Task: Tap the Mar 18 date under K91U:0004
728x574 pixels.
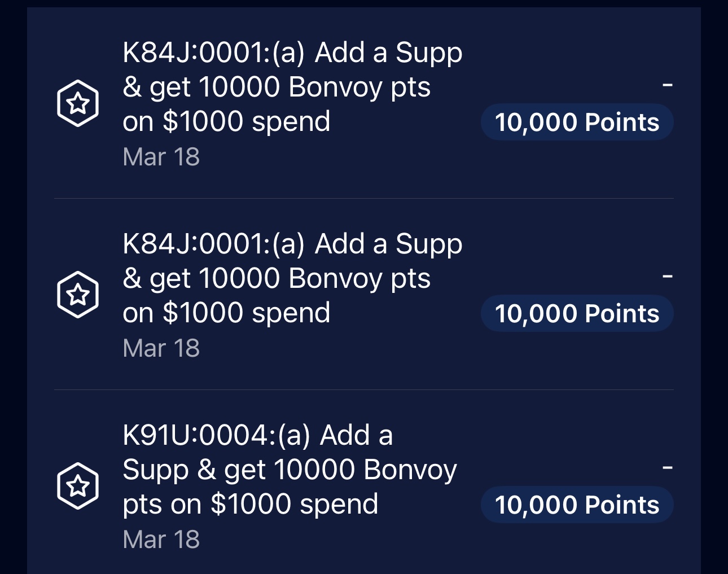Action: pos(161,540)
